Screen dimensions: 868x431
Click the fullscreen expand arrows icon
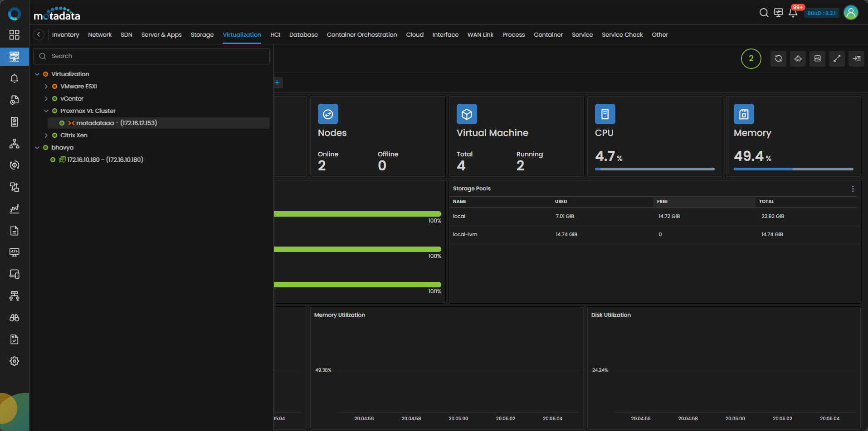pyautogui.click(x=837, y=58)
